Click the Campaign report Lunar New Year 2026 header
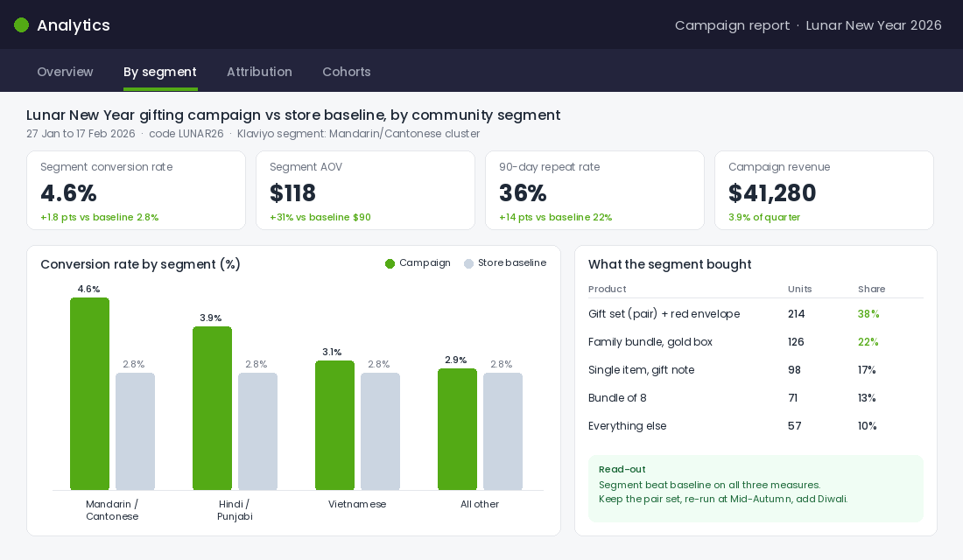Screen dimensions: 963x560 [808, 25]
